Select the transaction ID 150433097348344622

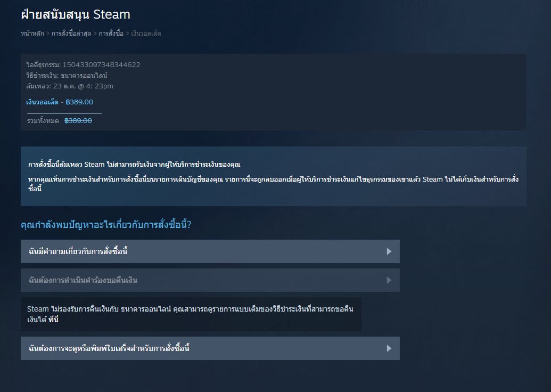click(101, 64)
